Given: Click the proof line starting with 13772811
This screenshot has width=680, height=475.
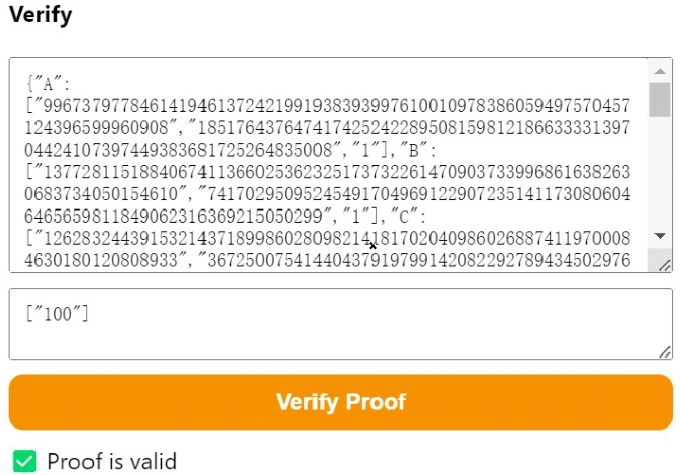Looking at the screenshot, I should coord(327,172).
